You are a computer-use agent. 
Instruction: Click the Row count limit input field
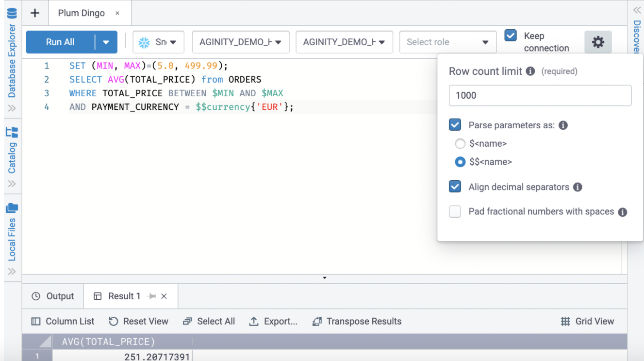click(x=540, y=95)
